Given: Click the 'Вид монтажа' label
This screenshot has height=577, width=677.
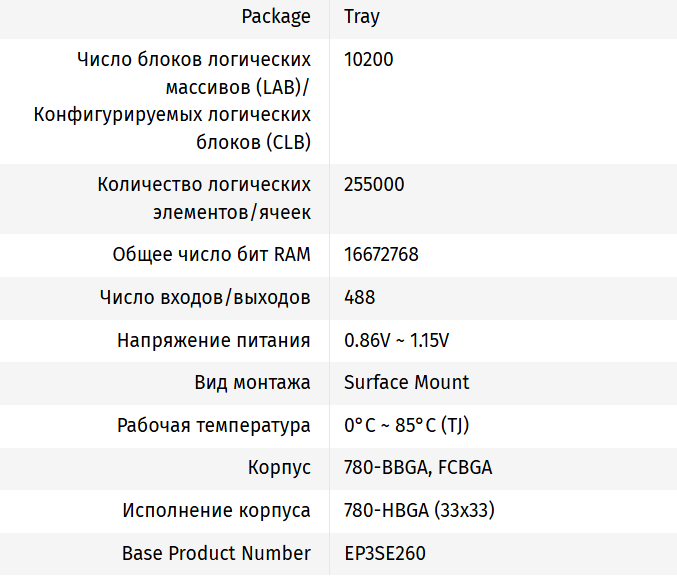Looking at the screenshot, I should coord(252,383).
